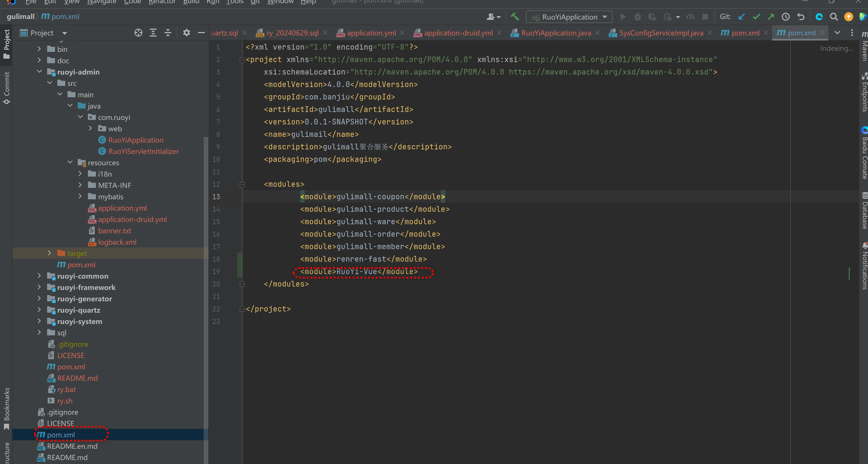
Task: Fold the modules block in gutter
Action: (x=242, y=184)
